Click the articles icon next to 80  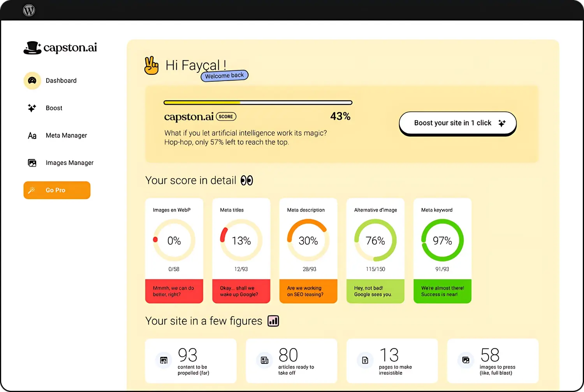tap(264, 360)
